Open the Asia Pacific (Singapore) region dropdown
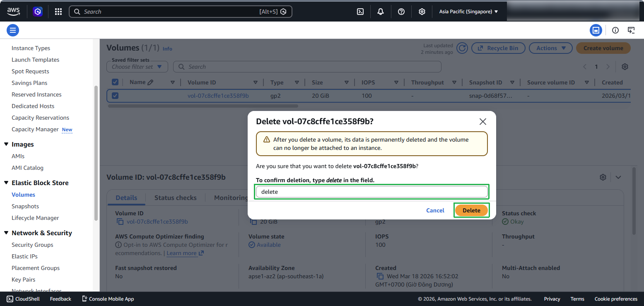Image resolution: width=644 pixels, height=306 pixels. 469,12
